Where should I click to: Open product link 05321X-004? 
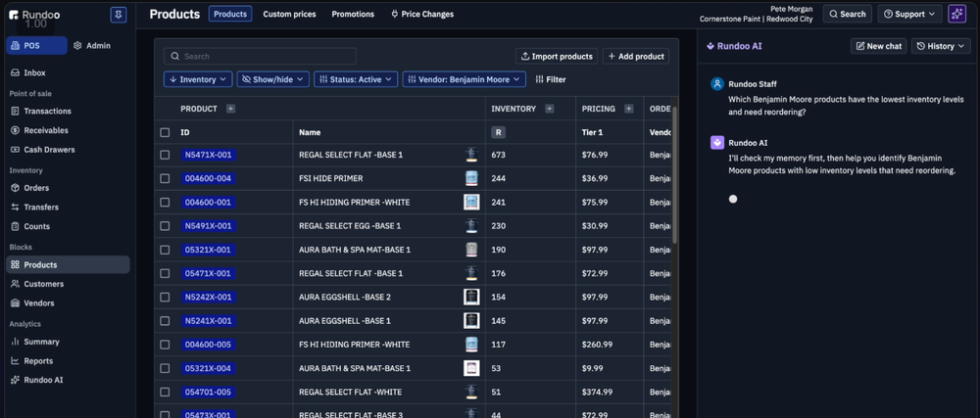pos(208,368)
